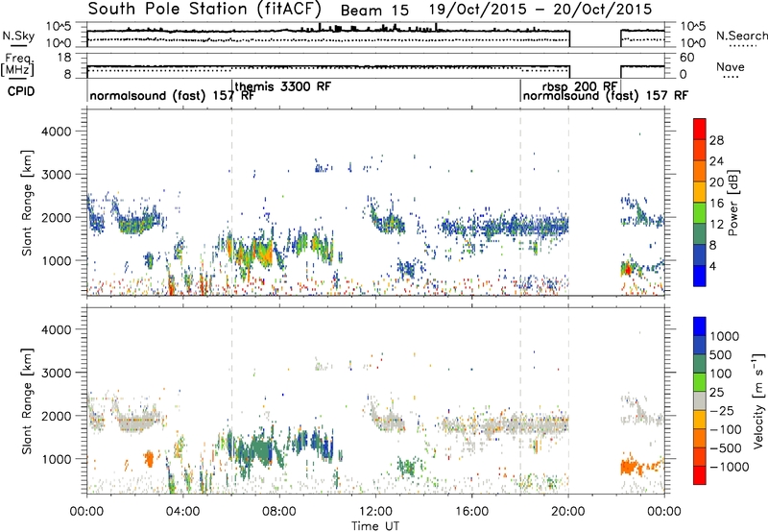Click the date range '19/Oct/2015 - 20/Oct/2015'
Viewport: 768px width, 532px height.
(x=540, y=10)
